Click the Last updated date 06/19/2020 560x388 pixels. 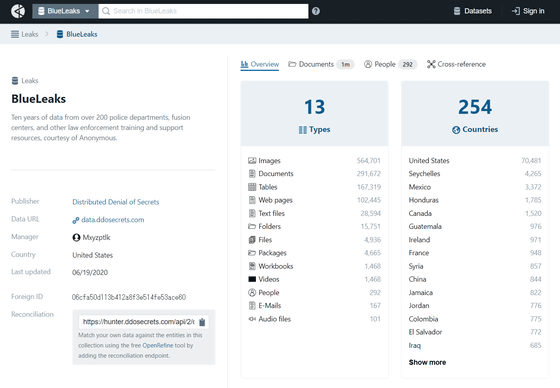click(90, 273)
